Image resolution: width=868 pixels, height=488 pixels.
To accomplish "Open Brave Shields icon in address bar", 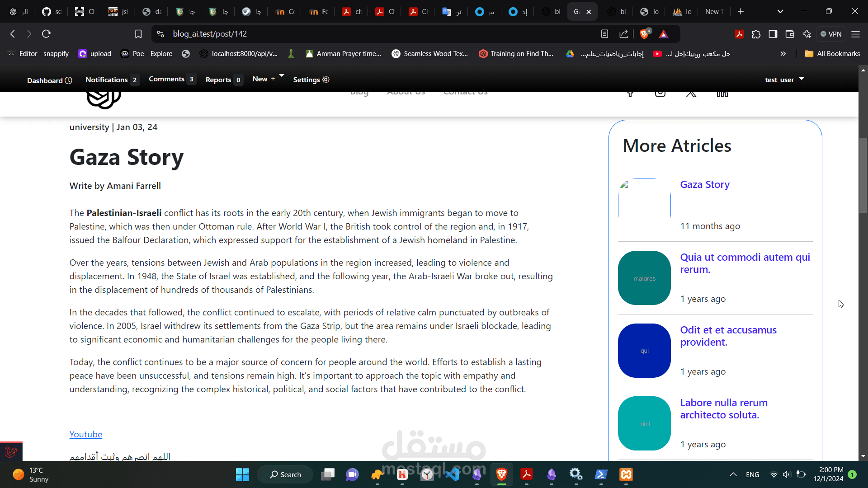I will click(645, 34).
